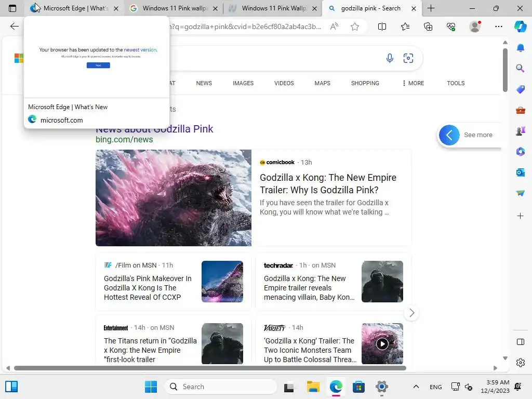The height and width of the screenshot is (399, 532).
Task: Open the ENG language switcher
Action: (x=436, y=387)
